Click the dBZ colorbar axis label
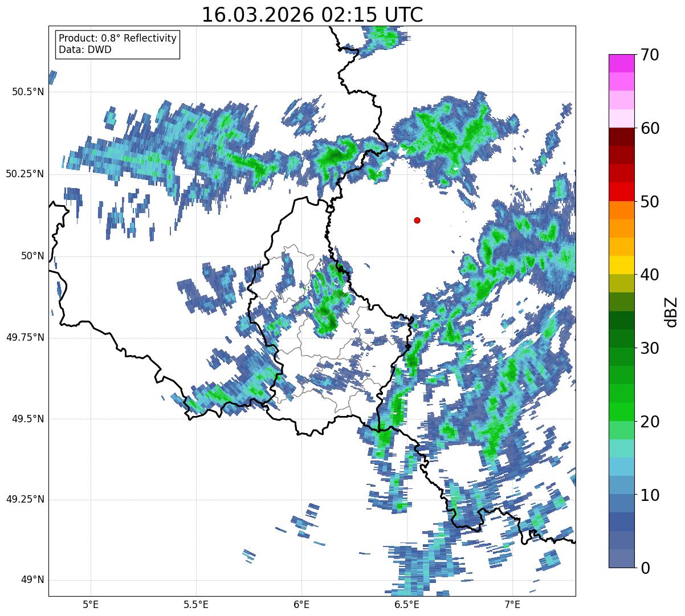 click(x=672, y=311)
